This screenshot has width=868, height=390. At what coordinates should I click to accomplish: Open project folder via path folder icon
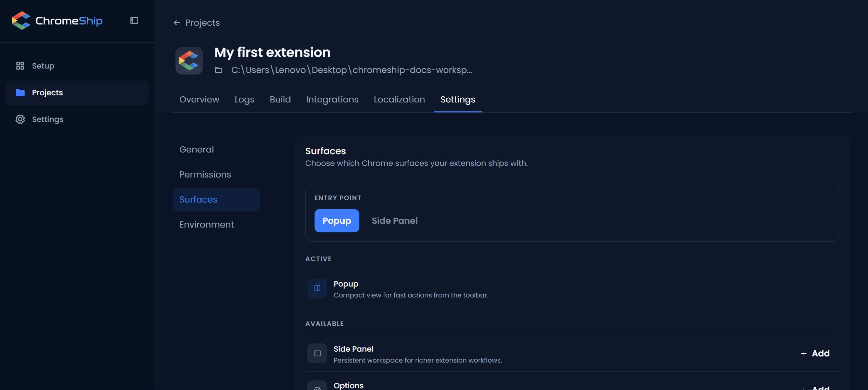click(219, 70)
